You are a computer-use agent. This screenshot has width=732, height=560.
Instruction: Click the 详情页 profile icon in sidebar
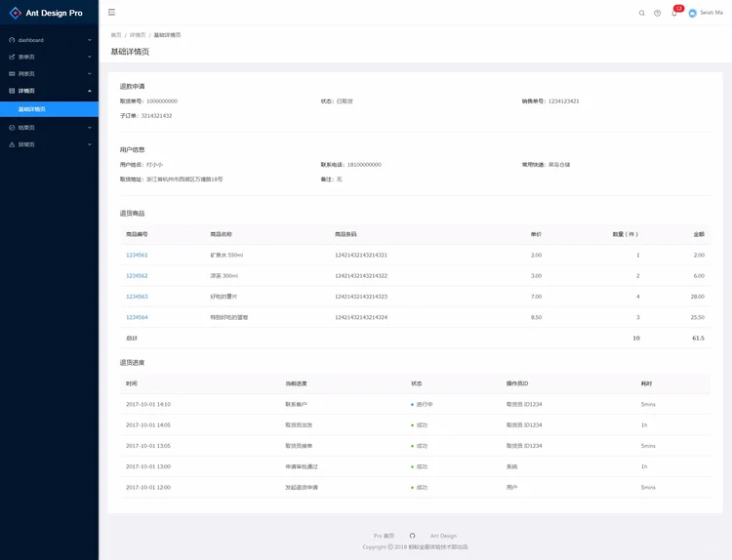coord(12,91)
